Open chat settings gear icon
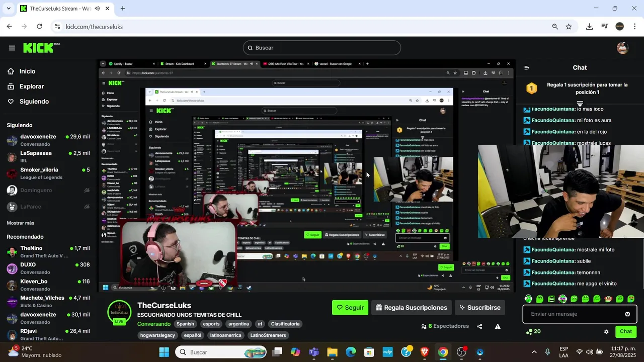The image size is (644, 362). click(606, 332)
